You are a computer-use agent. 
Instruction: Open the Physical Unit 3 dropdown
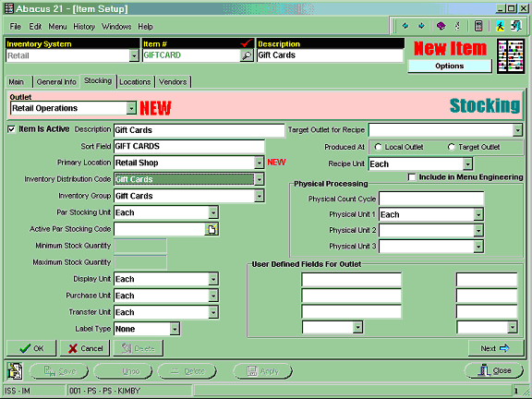click(x=478, y=247)
